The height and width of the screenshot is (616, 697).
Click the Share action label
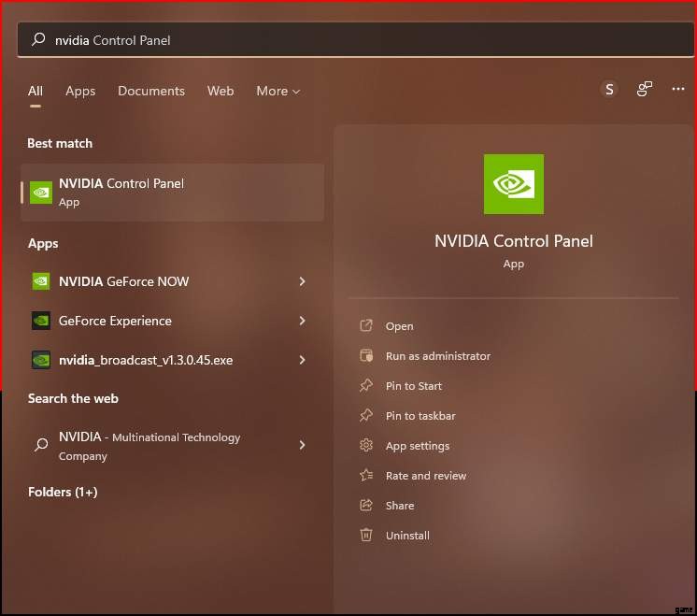click(x=400, y=506)
